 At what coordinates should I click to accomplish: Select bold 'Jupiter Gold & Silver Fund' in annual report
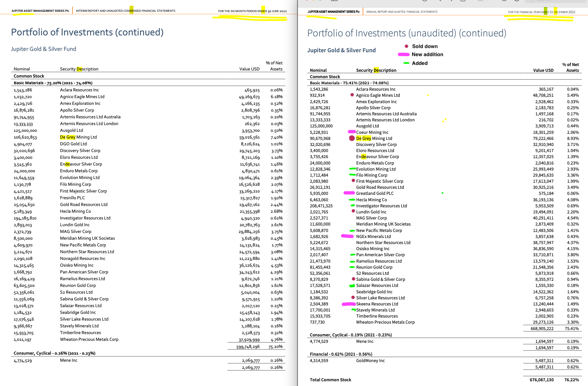341,50
